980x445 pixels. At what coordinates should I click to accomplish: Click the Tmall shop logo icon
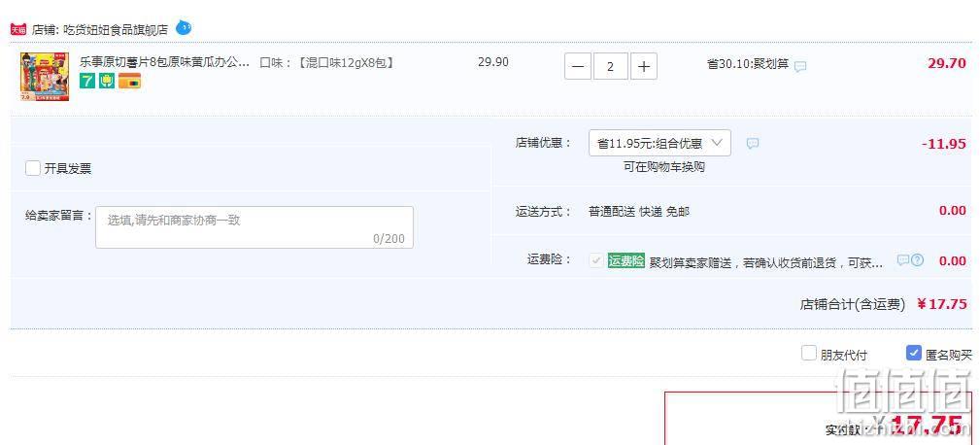click(x=18, y=29)
